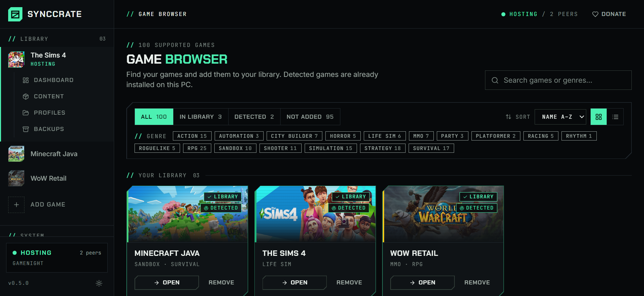Remove WoW Retail from library
644x296 pixels.
477,283
